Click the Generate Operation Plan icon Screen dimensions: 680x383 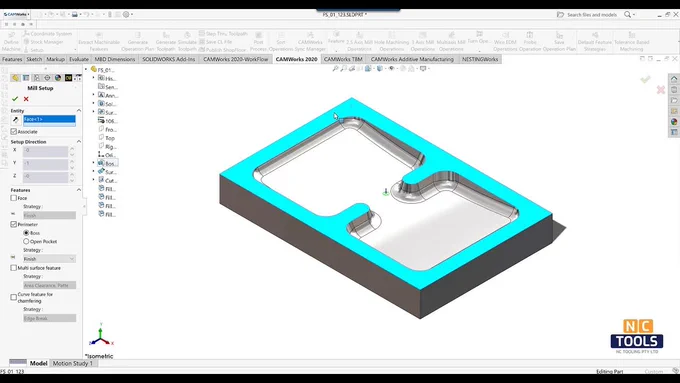point(138,42)
